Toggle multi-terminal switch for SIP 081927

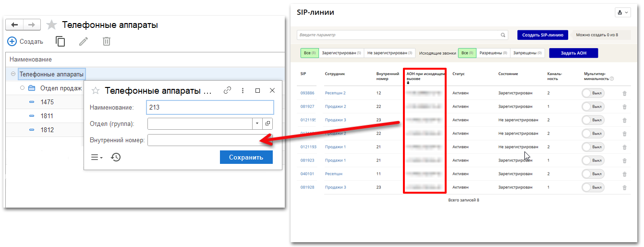[x=593, y=107]
